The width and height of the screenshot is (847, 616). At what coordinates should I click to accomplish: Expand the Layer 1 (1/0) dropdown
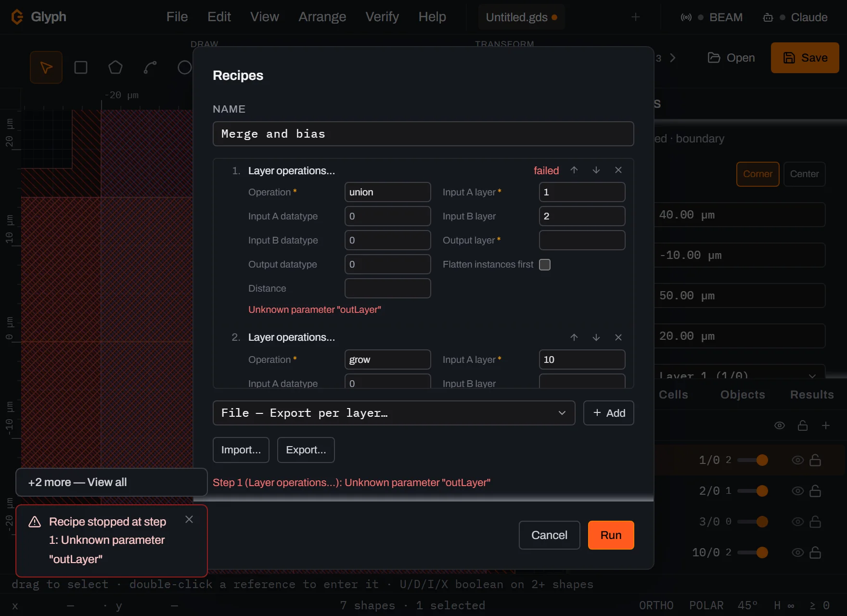(740, 374)
